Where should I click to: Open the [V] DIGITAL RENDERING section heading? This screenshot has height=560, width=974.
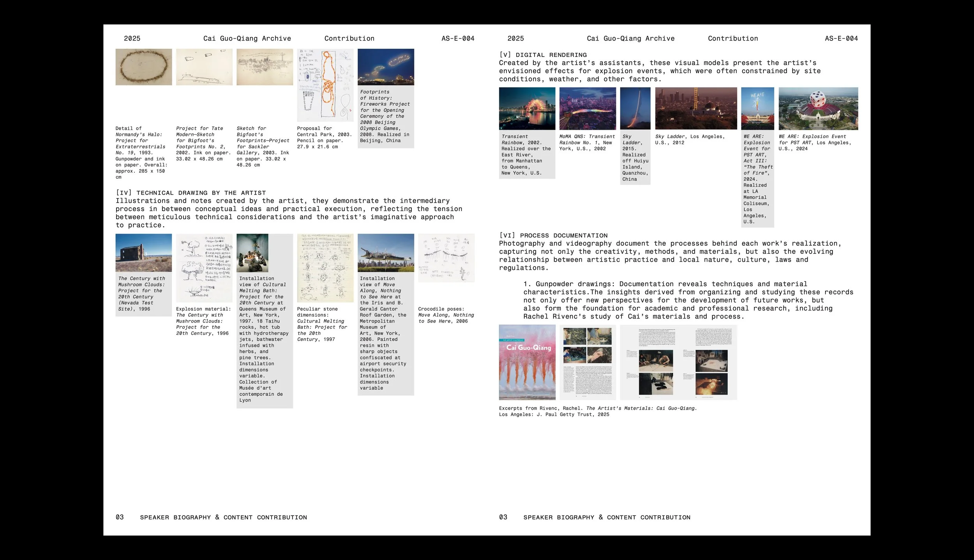(543, 55)
